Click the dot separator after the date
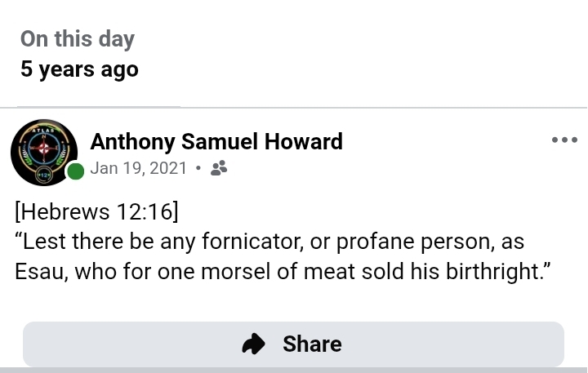Screen dimensions: 588x373 197,169
